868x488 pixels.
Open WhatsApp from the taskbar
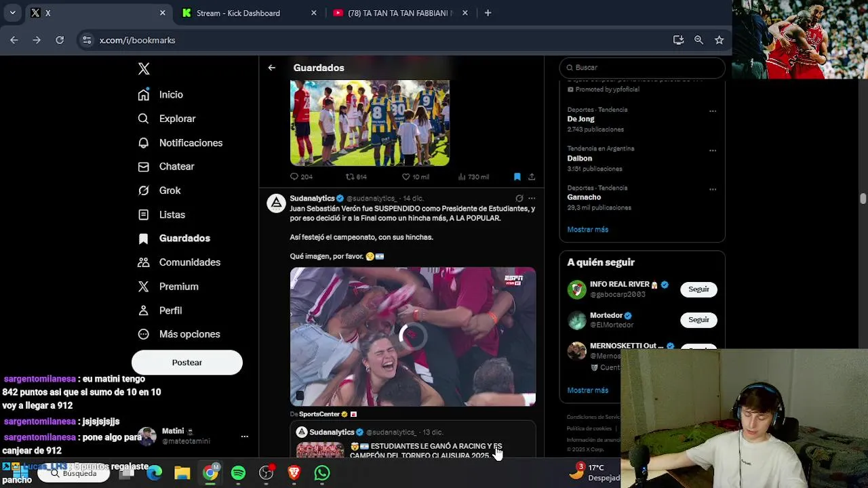(x=322, y=473)
